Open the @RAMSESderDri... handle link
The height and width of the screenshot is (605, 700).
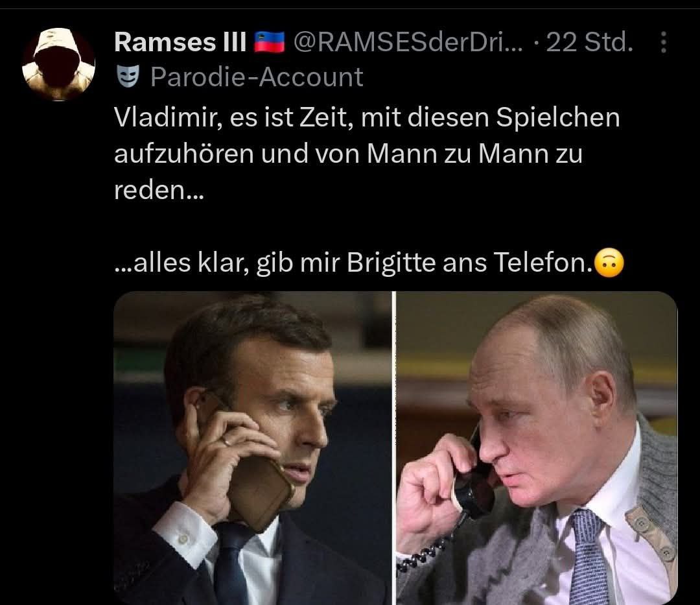pos(408,42)
